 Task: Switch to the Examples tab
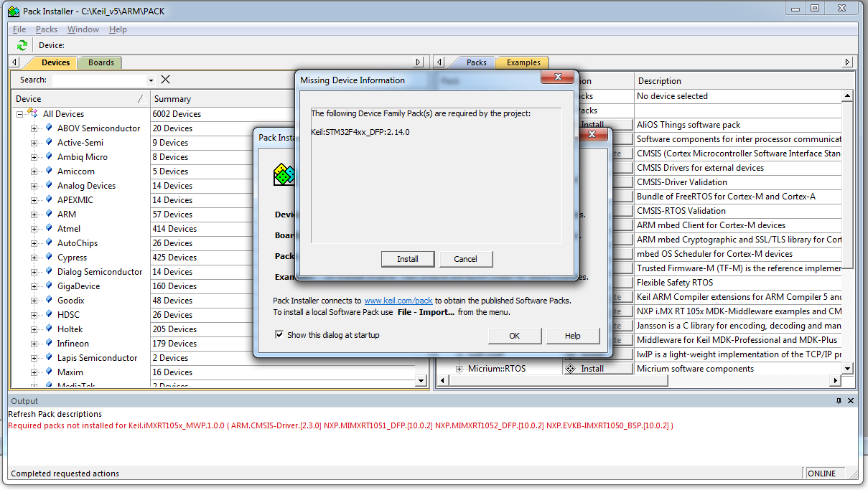[x=523, y=62]
